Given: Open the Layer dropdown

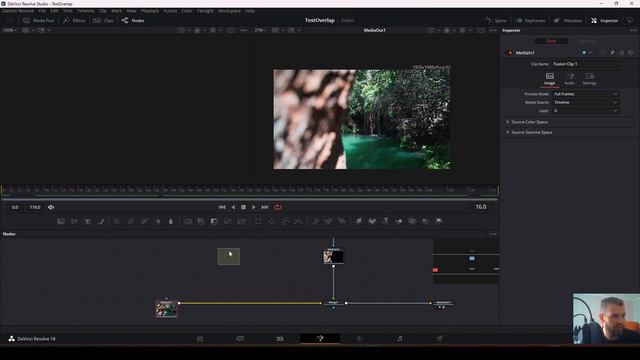Looking at the screenshot, I should (x=585, y=111).
